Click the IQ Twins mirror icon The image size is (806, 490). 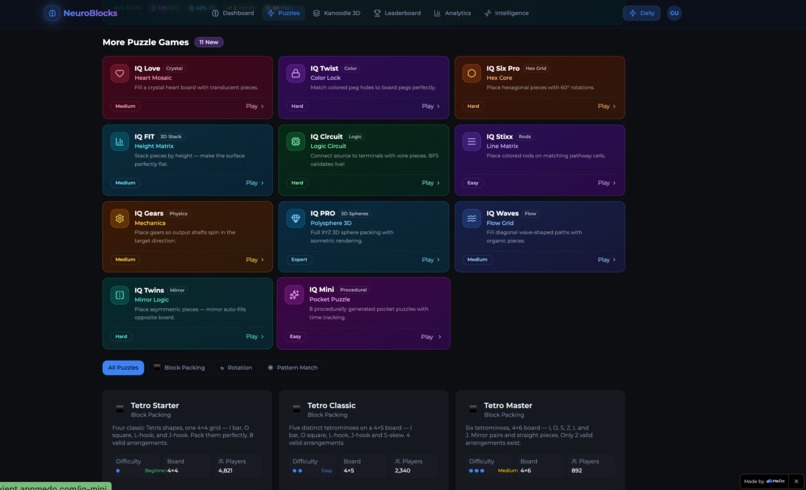tap(119, 295)
